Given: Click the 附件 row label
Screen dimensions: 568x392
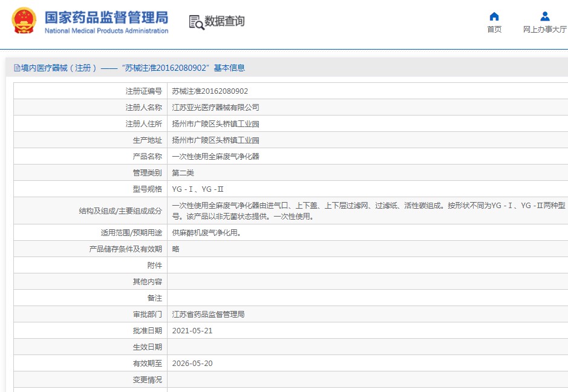Looking at the screenshot, I should (x=154, y=265).
